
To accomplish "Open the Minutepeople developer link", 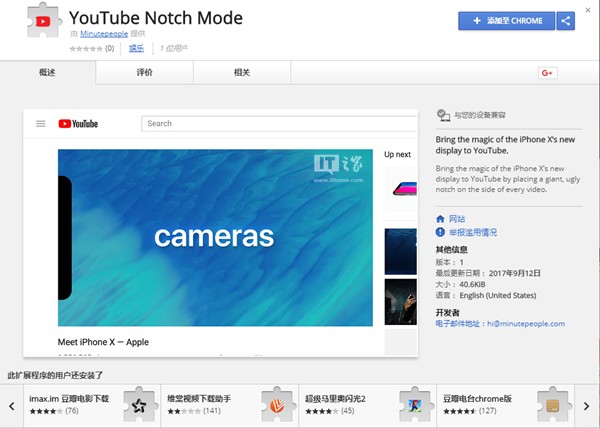I will tap(104, 34).
